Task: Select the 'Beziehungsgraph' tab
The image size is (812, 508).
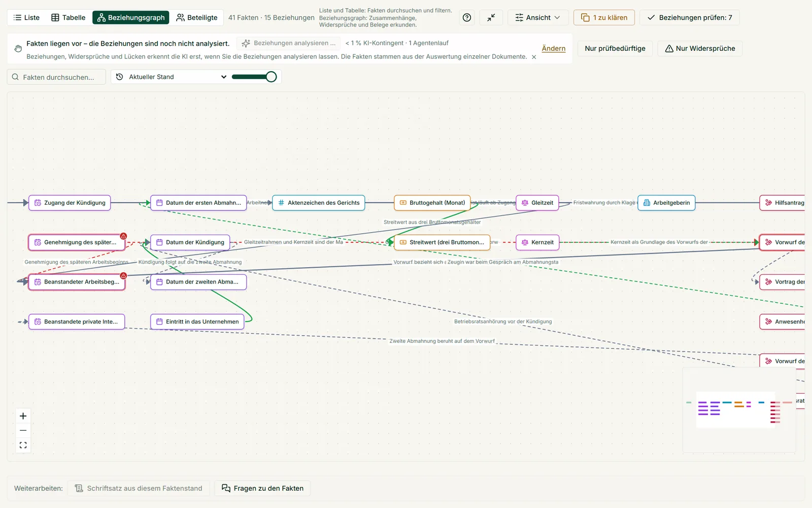Action: (131, 18)
